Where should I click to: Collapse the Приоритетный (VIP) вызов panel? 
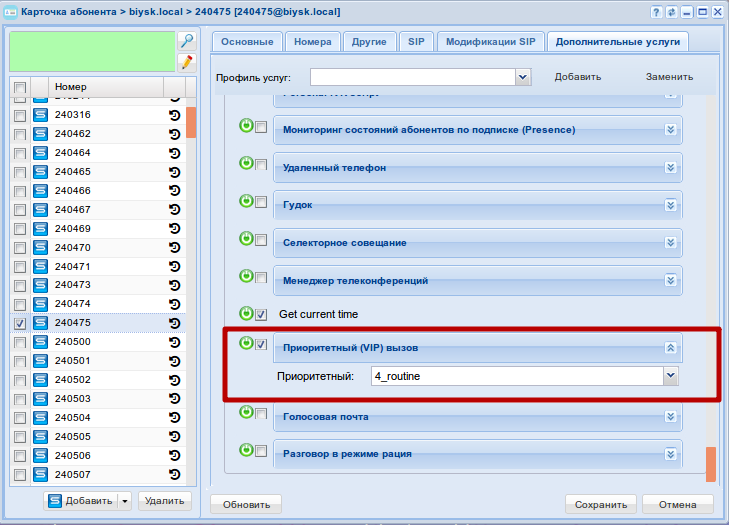(670, 347)
